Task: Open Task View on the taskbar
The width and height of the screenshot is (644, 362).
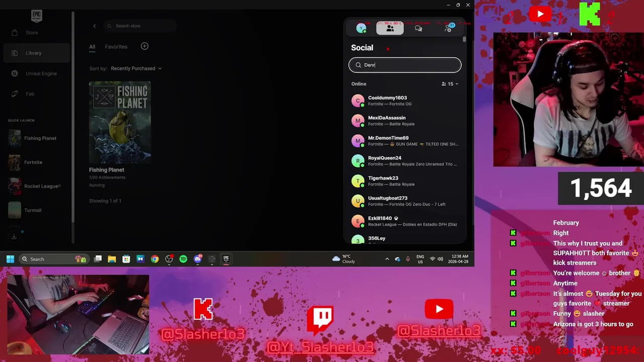Action: (98, 259)
